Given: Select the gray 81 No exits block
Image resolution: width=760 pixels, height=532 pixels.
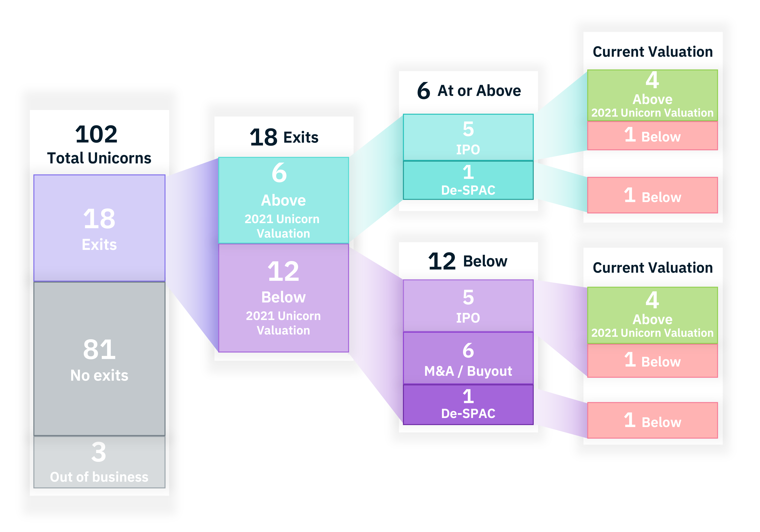Looking at the screenshot, I should 99,358.
